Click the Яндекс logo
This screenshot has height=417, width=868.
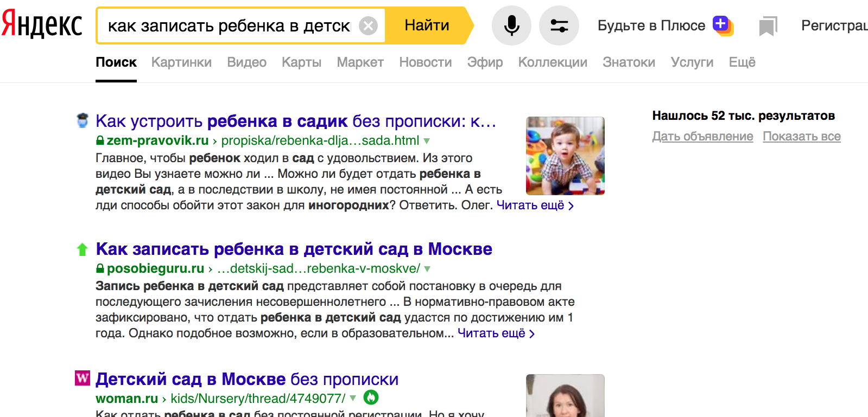42,25
